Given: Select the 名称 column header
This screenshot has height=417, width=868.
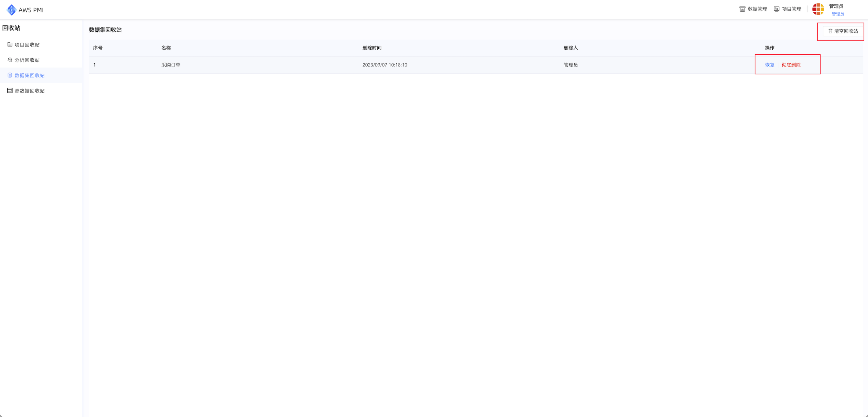Looking at the screenshot, I should coord(166,47).
